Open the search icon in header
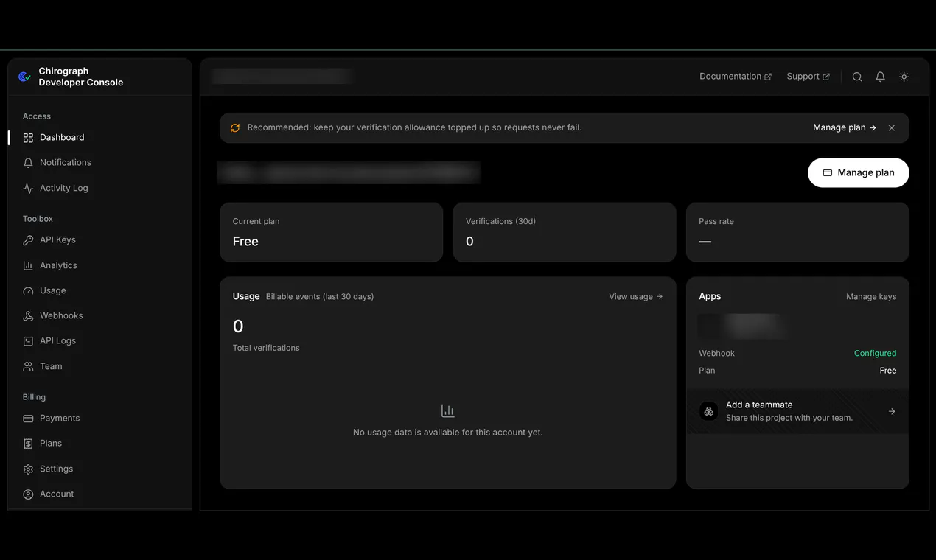Image resolution: width=936 pixels, height=560 pixels. coord(857,77)
